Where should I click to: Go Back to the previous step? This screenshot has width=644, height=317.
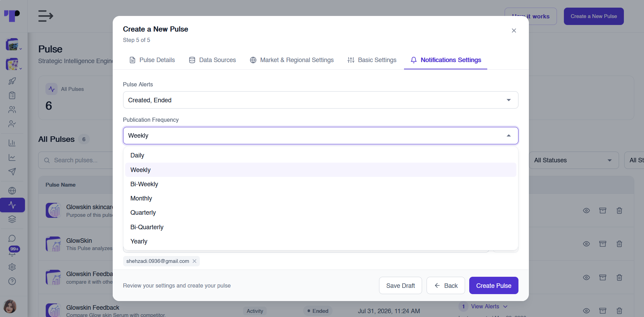pos(446,285)
